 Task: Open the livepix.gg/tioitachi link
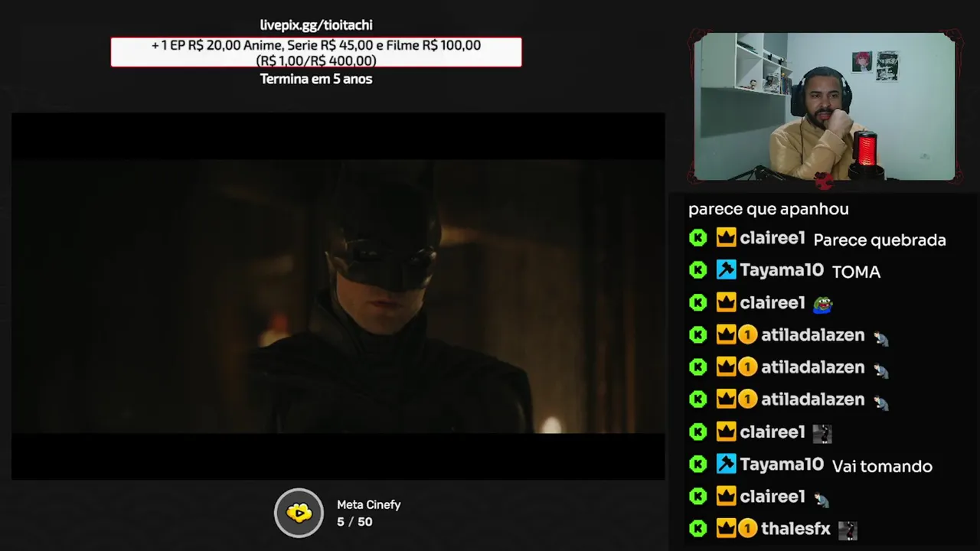[316, 25]
